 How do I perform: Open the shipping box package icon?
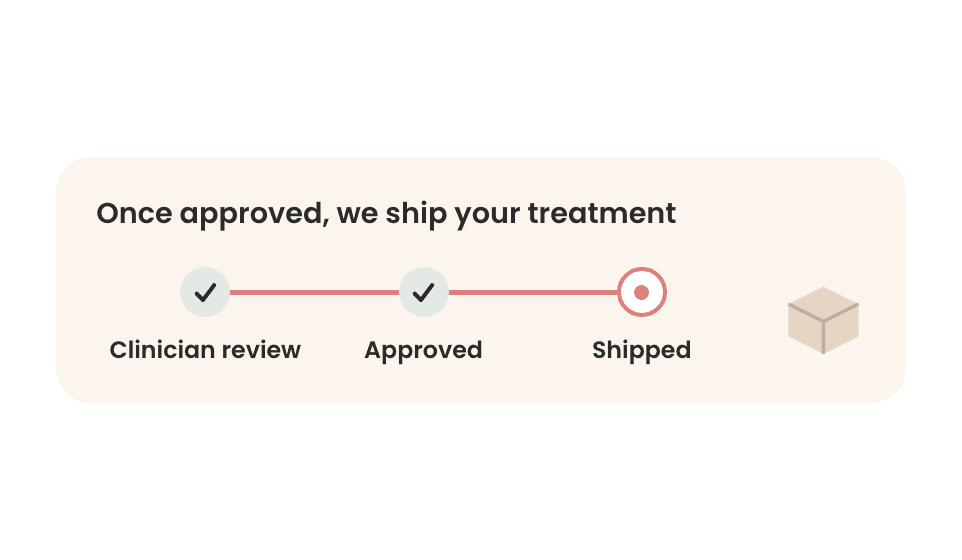823,320
